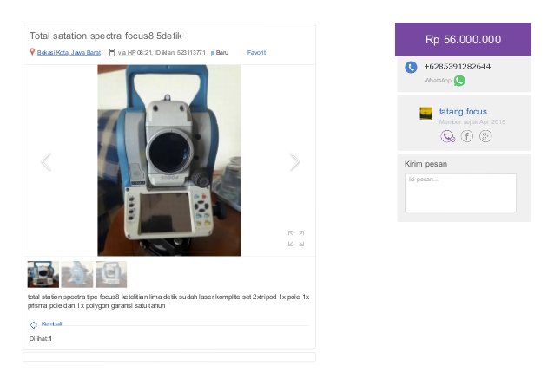Share via the Google Plus icon
The image size is (554, 392).
(x=485, y=136)
